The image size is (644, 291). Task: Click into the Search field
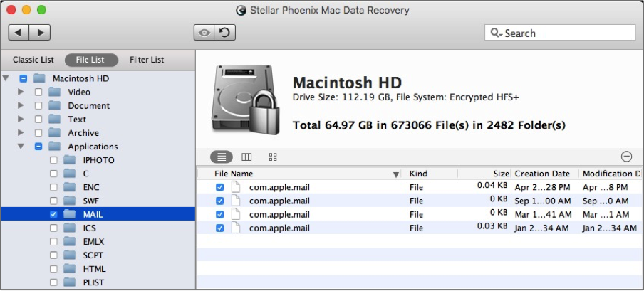pos(560,33)
